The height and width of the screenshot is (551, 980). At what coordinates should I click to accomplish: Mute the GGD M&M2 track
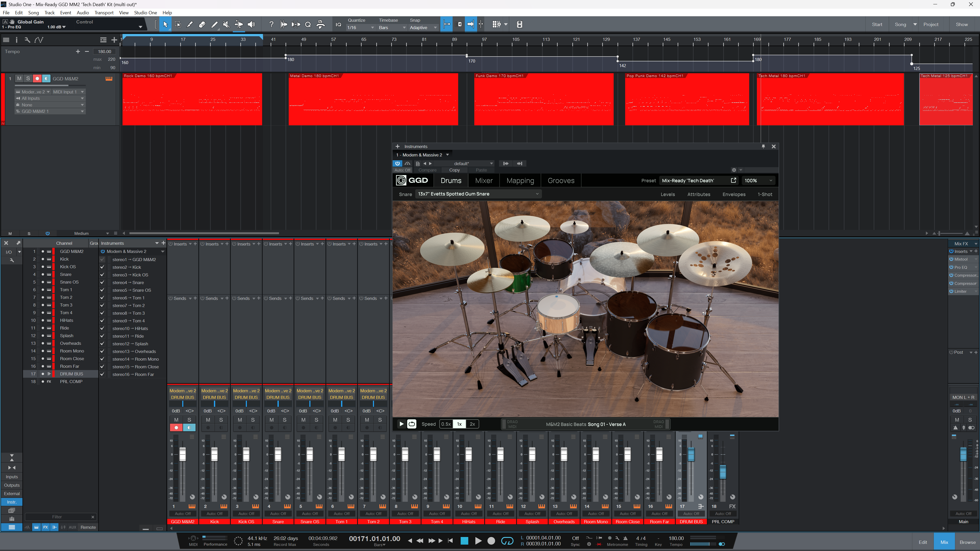(x=19, y=78)
